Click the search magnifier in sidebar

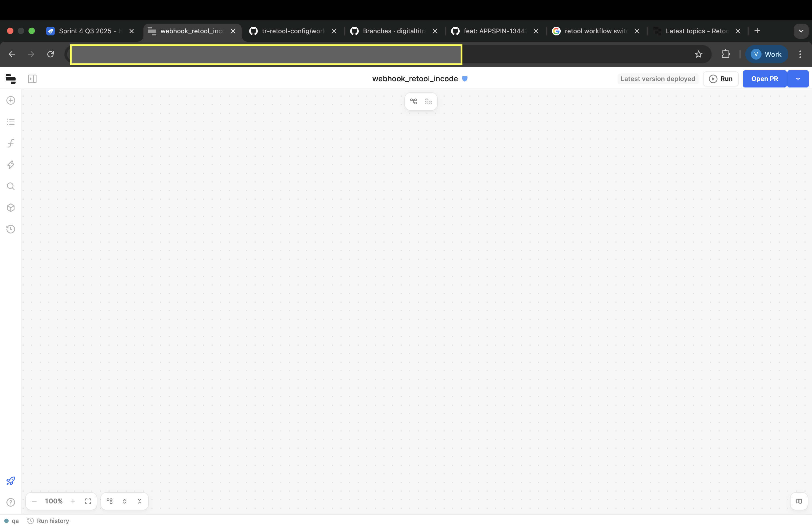click(x=10, y=186)
